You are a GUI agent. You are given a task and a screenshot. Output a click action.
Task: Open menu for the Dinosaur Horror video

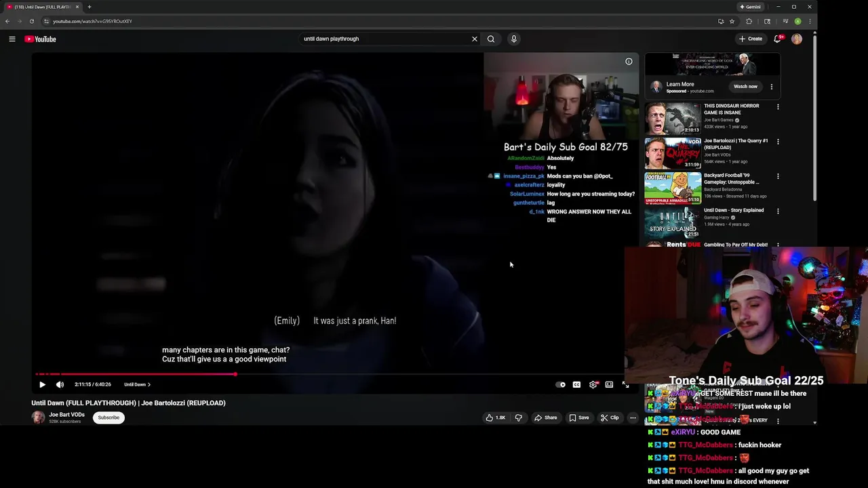[x=778, y=106]
